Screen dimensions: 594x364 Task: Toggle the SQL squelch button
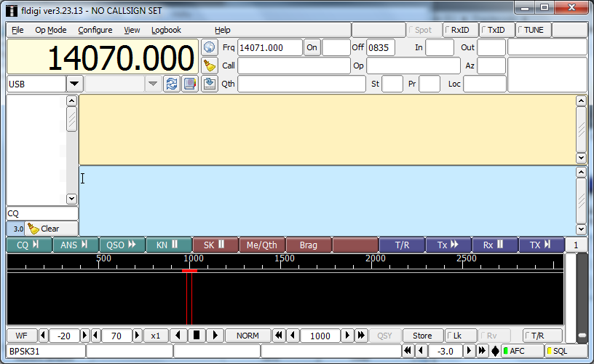click(566, 351)
